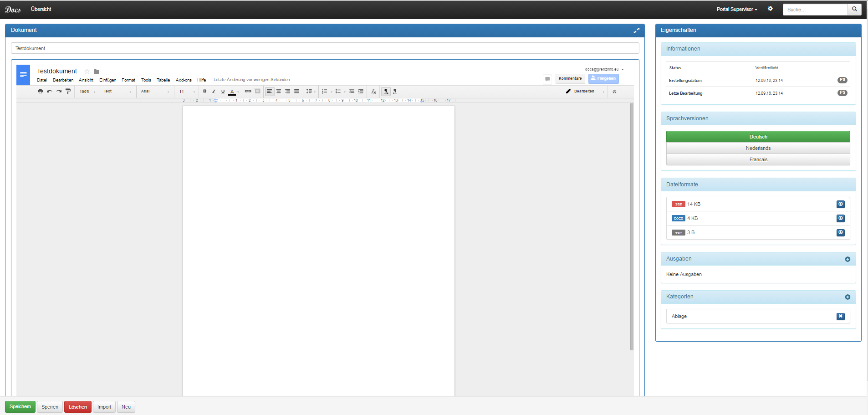Click the clear formatting icon
The image size is (868, 415).
(373, 92)
